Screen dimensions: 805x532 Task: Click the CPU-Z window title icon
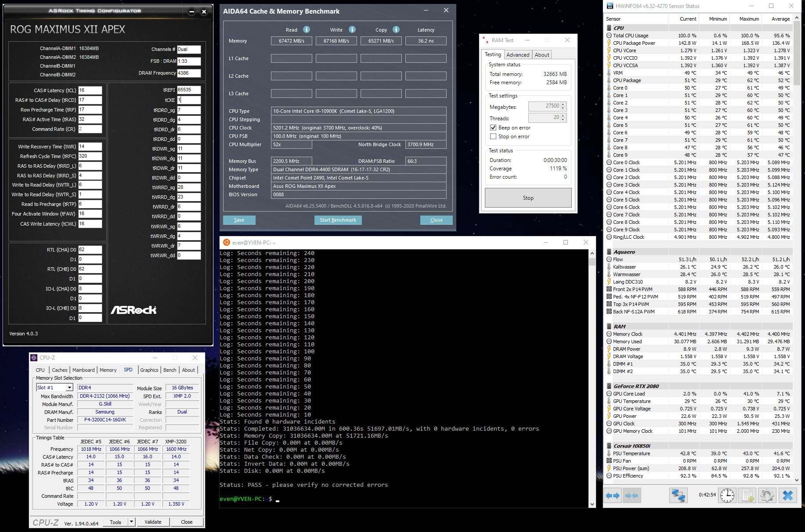tap(34, 357)
